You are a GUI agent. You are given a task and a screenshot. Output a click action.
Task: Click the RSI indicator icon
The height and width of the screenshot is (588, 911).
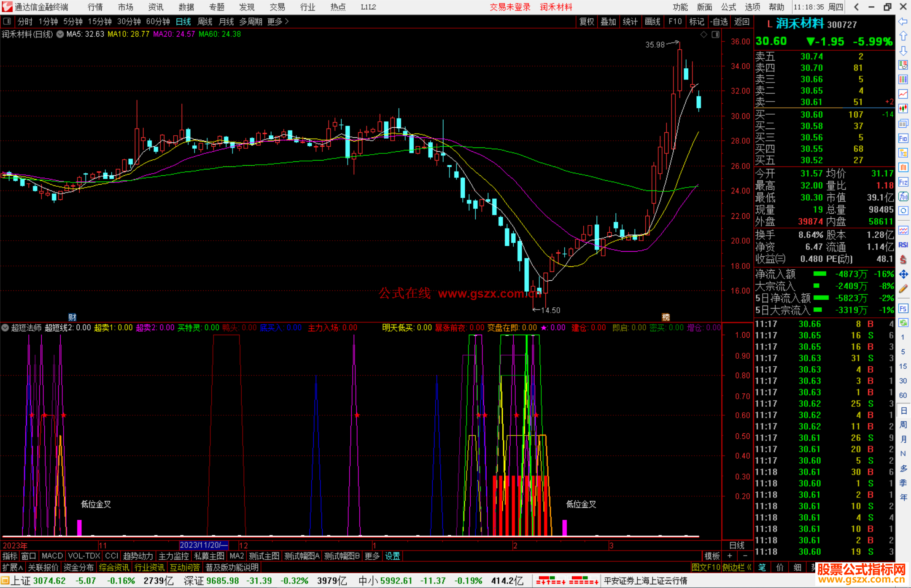[903, 245]
